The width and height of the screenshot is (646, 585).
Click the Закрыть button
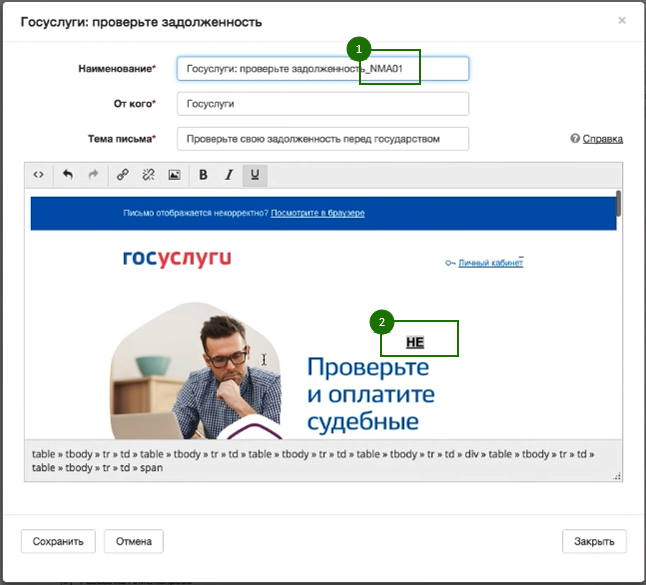click(x=594, y=541)
